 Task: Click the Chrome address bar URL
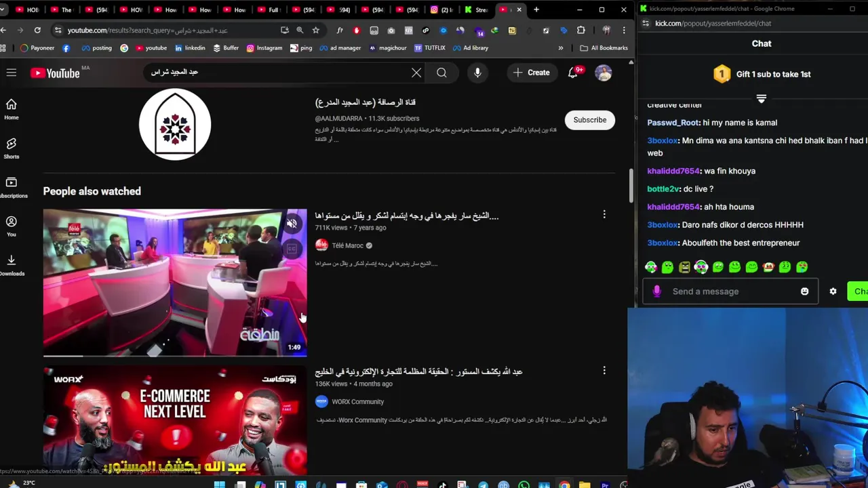148,30
